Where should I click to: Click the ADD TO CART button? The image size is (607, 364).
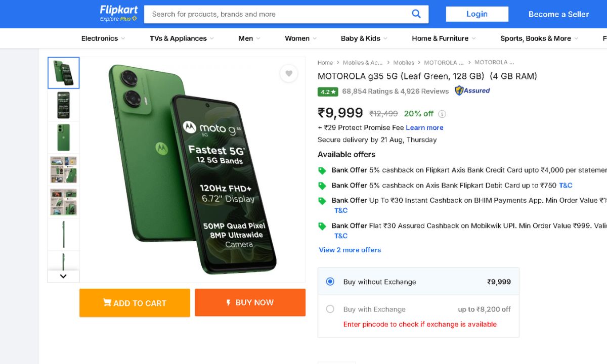point(135,303)
